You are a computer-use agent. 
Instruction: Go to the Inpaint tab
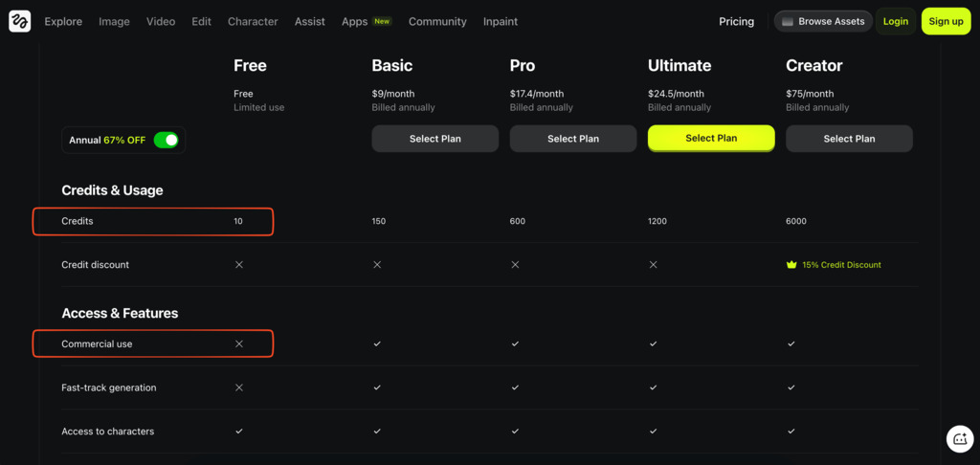pos(501,21)
